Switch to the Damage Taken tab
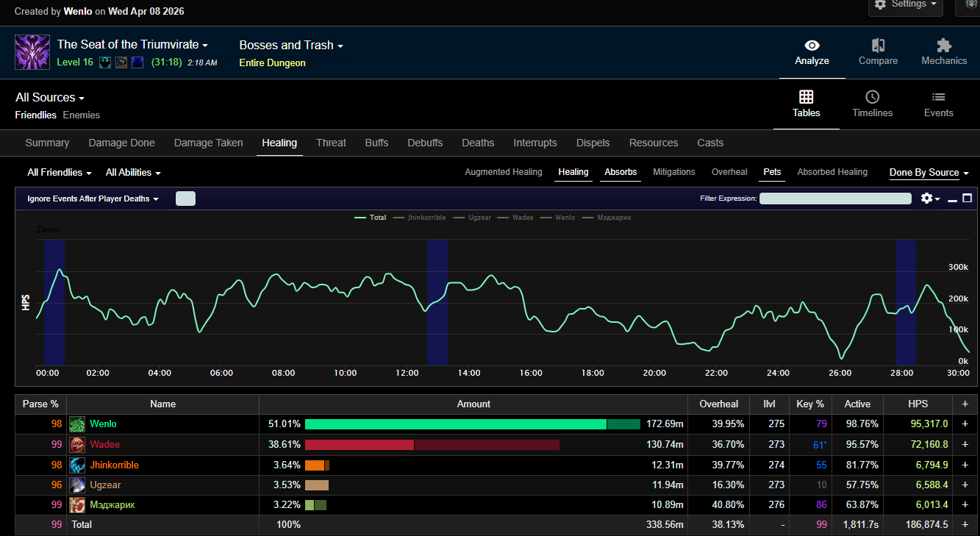Viewport: 980px width, 536px height. [x=208, y=143]
